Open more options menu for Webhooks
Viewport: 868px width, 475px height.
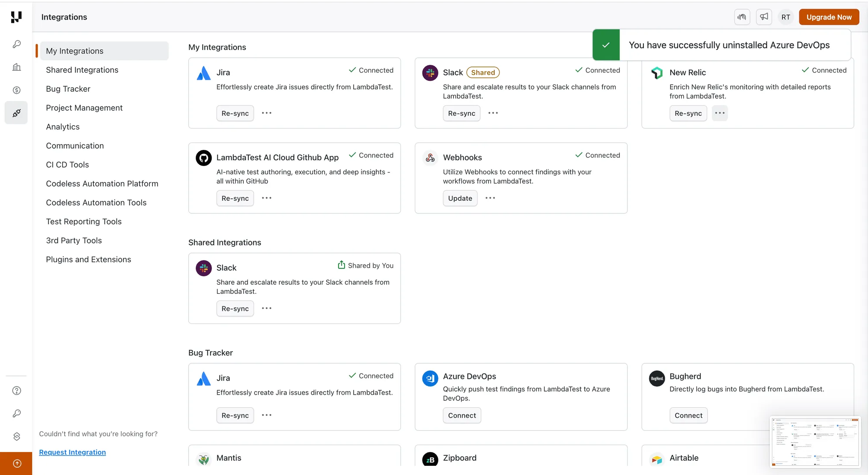490,198
